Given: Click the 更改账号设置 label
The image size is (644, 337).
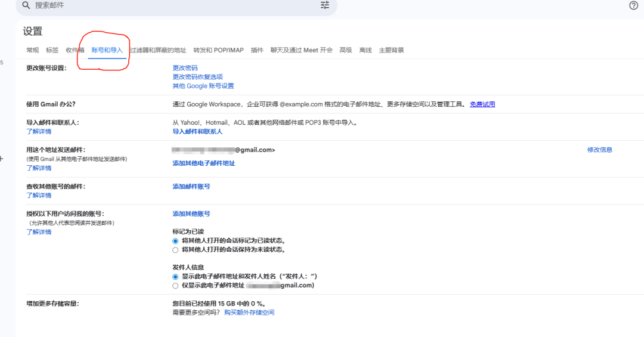Looking at the screenshot, I should (x=47, y=68).
